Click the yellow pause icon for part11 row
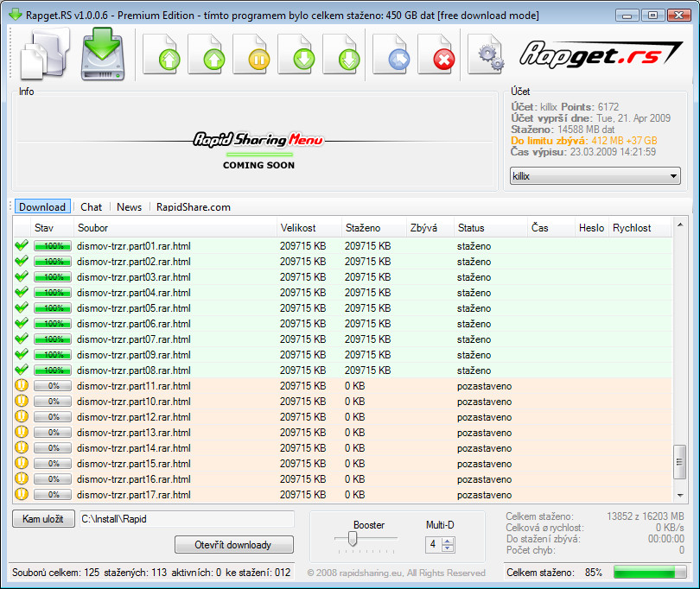Screen dimensions: 700x589 [22, 385]
